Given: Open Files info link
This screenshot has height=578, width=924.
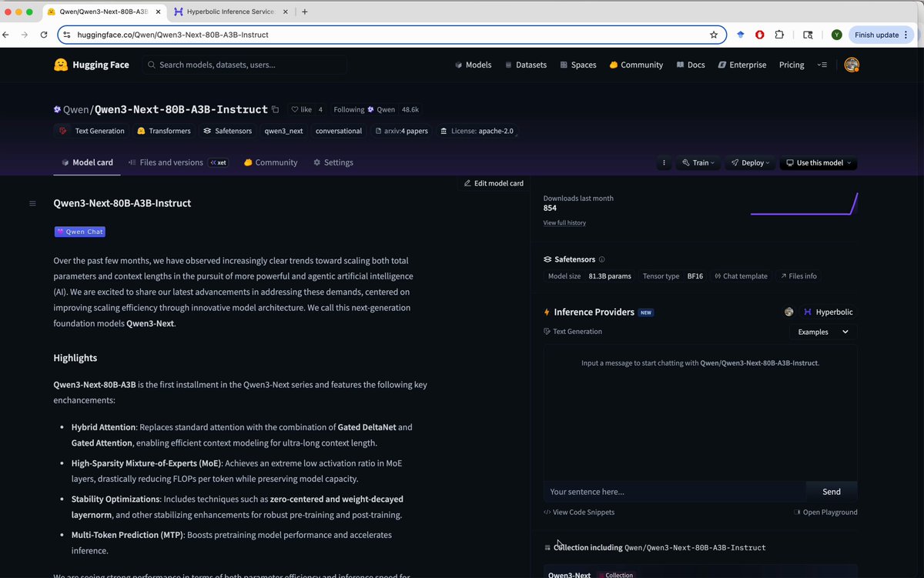Looking at the screenshot, I should [798, 276].
